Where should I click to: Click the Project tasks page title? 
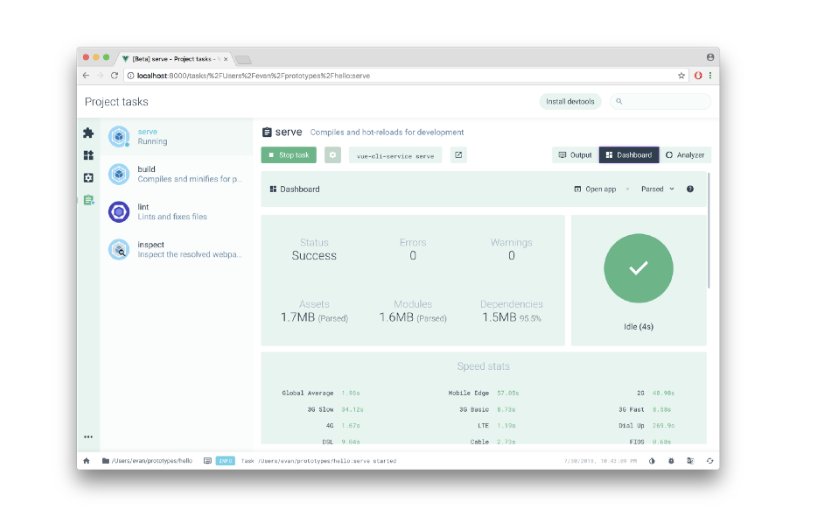(116, 101)
